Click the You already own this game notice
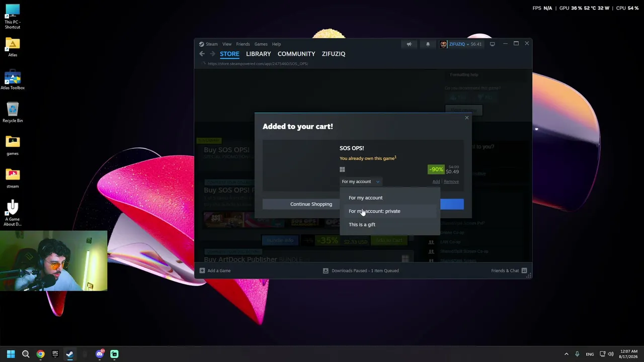 pos(368,158)
